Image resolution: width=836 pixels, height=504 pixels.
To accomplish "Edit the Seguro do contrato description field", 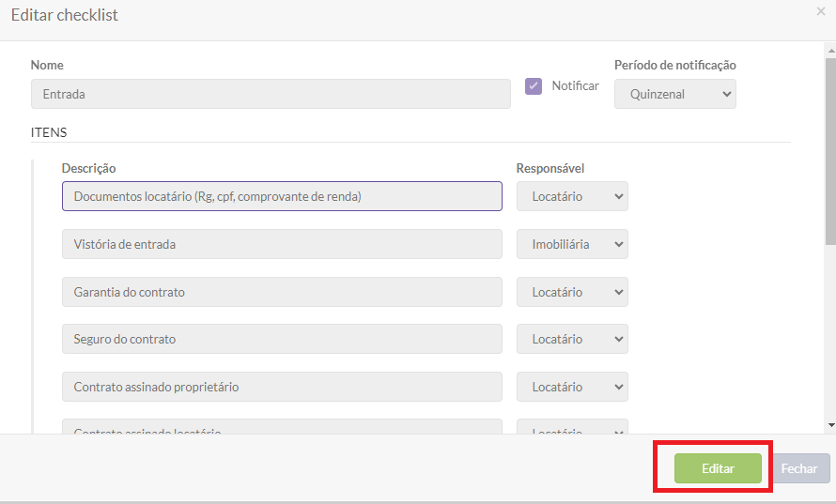I will coord(282,339).
